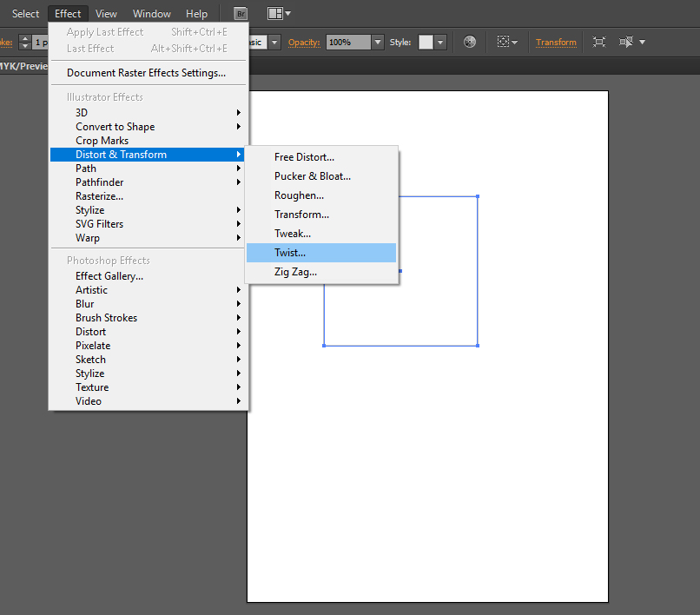Open the Window menu

[151, 13]
